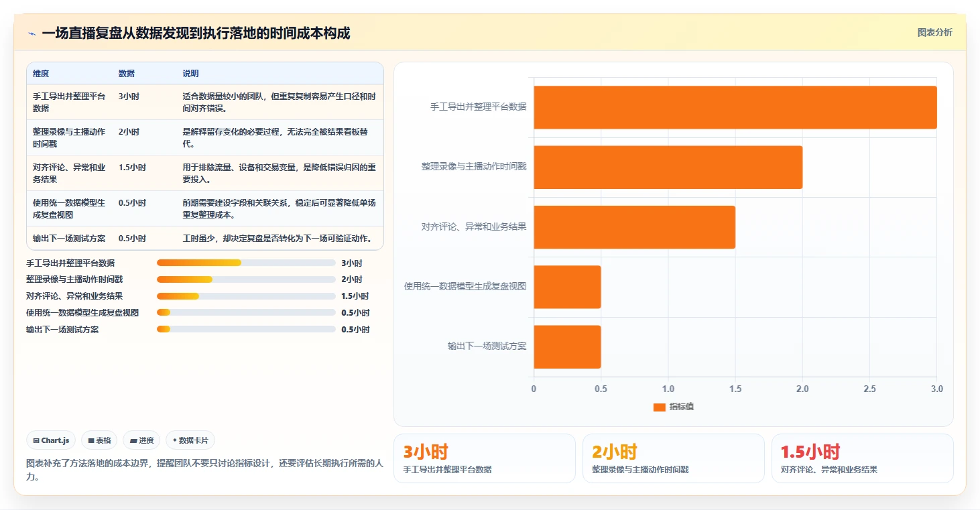Click progress bar for 对齐评论、异常和业务结果

246,296
